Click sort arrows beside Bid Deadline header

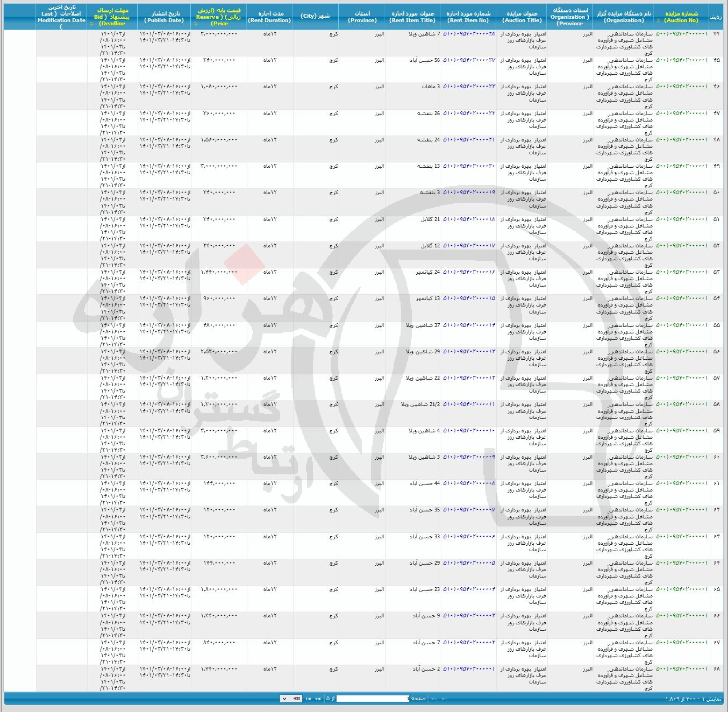point(92,24)
